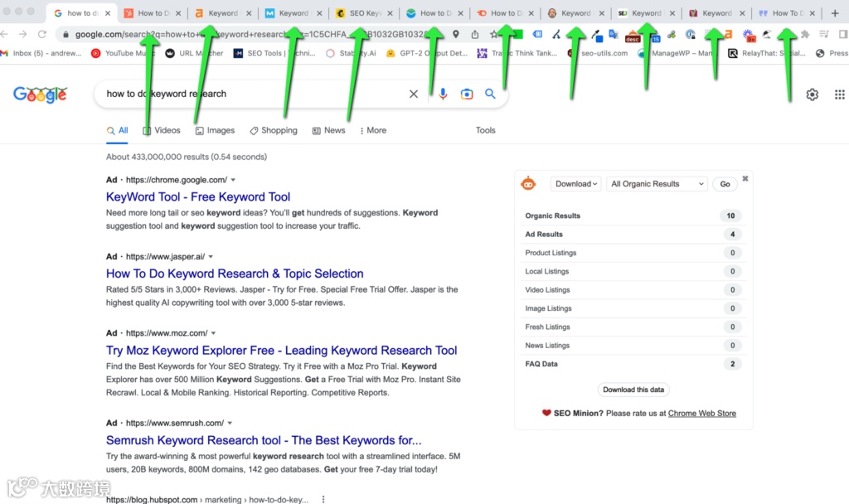Reload the page

[42, 34]
